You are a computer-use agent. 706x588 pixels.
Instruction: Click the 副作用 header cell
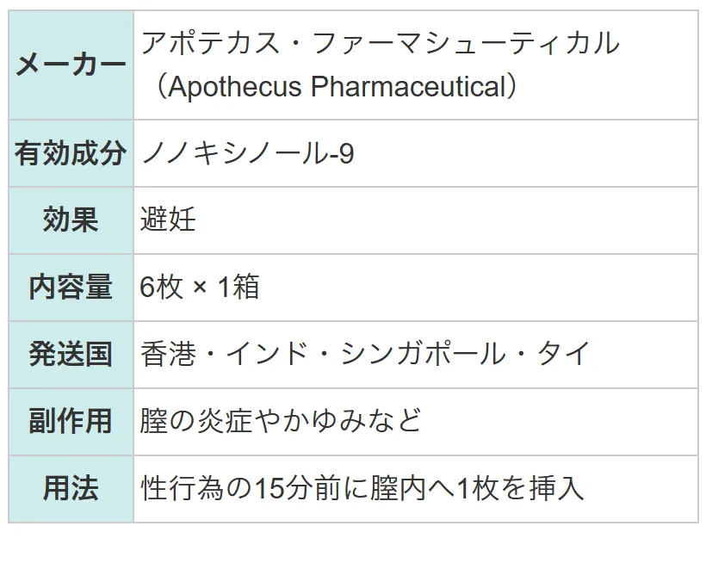(x=71, y=422)
